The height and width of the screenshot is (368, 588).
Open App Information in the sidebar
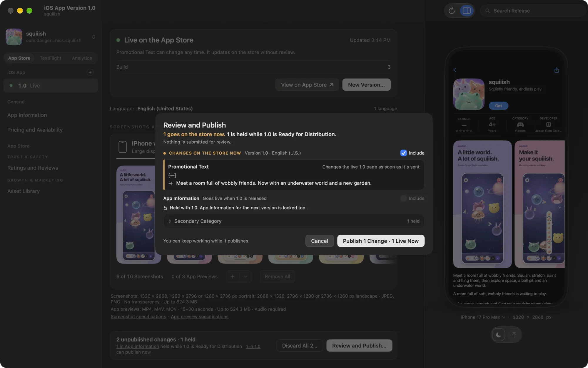(27, 115)
